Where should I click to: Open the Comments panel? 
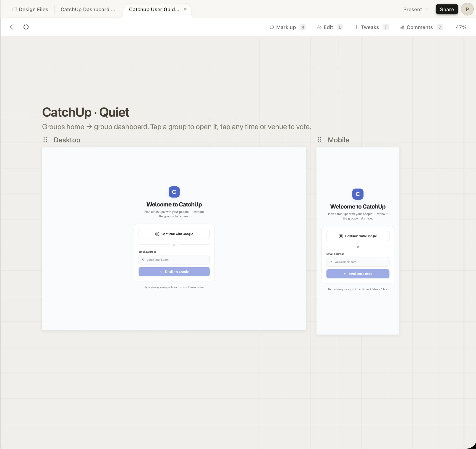click(x=421, y=27)
